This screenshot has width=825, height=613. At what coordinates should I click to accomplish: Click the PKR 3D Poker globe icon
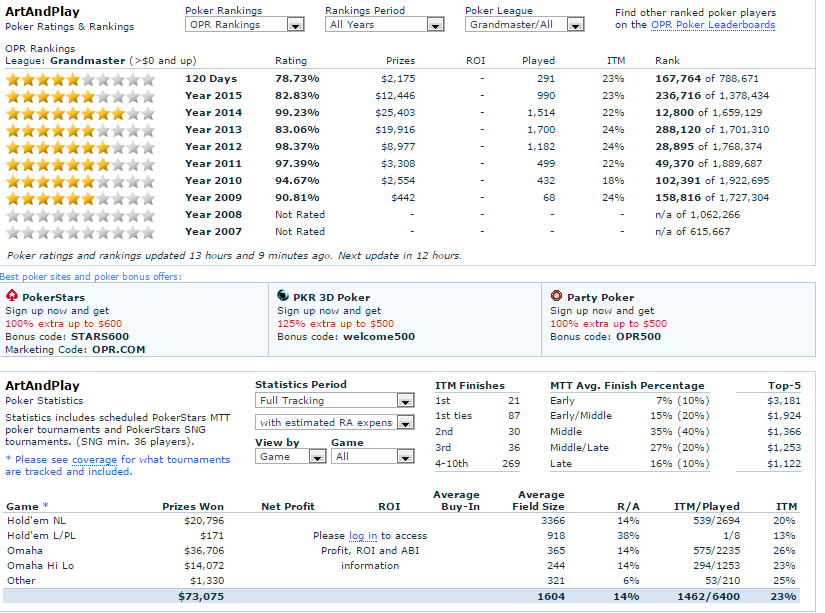click(283, 296)
